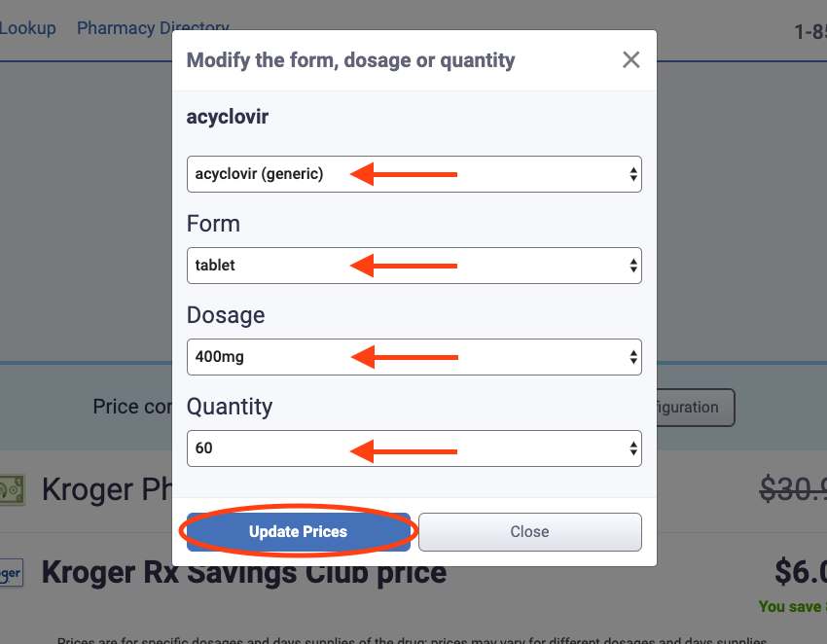Image resolution: width=827 pixels, height=644 pixels.
Task: Click the cash icon beside Kroger Pharmacy
Action: [11, 489]
